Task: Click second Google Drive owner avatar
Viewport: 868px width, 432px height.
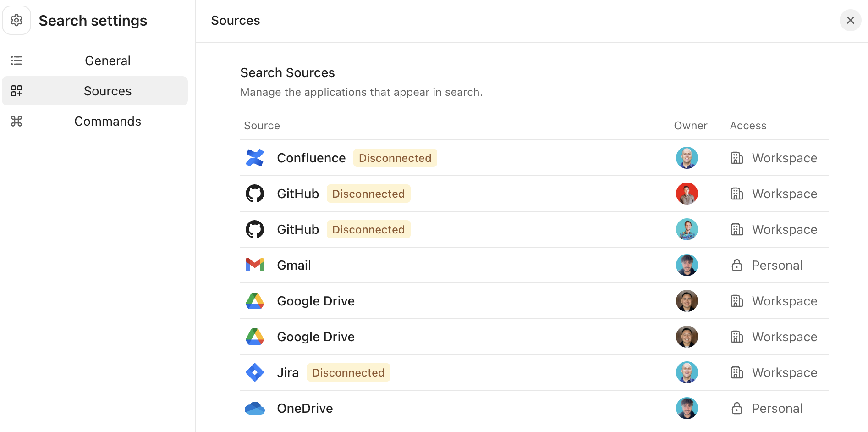Action: (687, 337)
